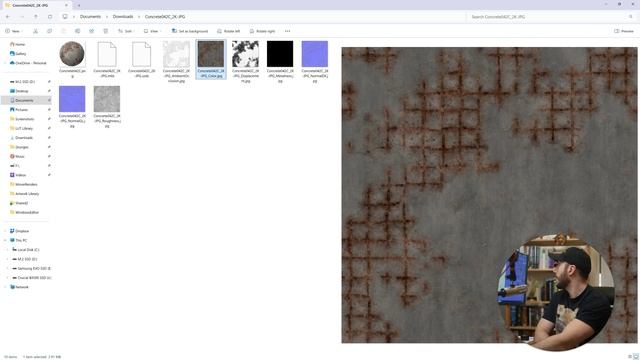Image resolution: width=640 pixels, height=360 pixels.
Task: Open the MovieRenders folder in sidebar
Action: (23, 184)
